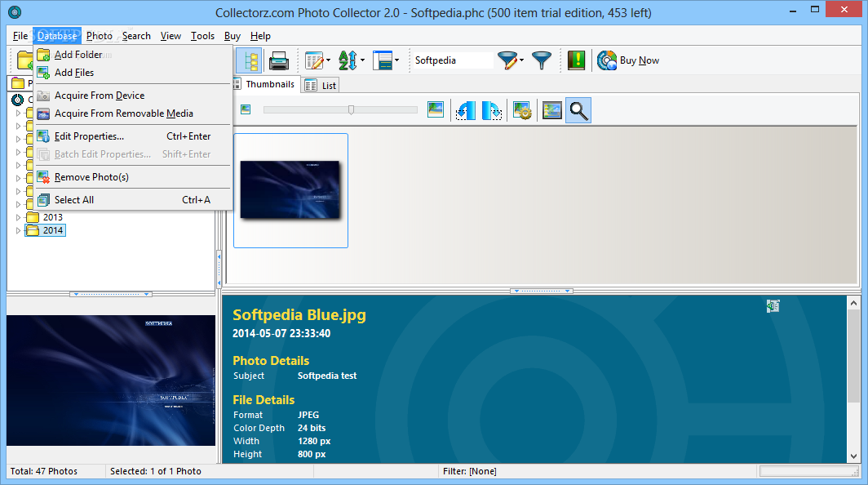Click the details panel scrollbar thumb

853,357
